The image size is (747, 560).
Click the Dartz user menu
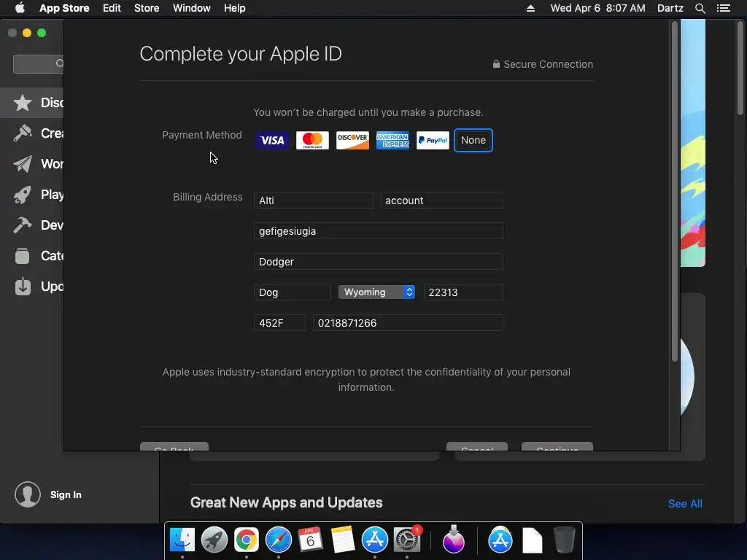[x=670, y=8]
